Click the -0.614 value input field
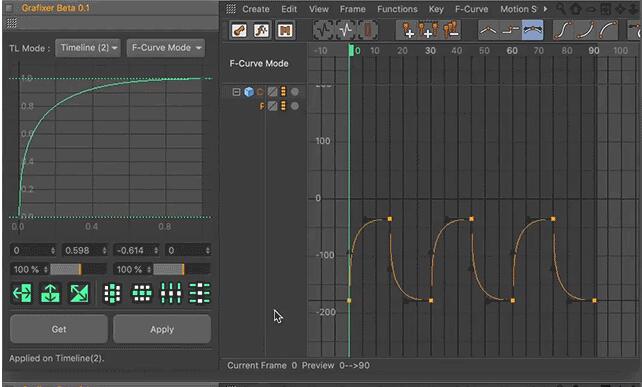The height and width of the screenshot is (387, 642). (x=136, y=250)
